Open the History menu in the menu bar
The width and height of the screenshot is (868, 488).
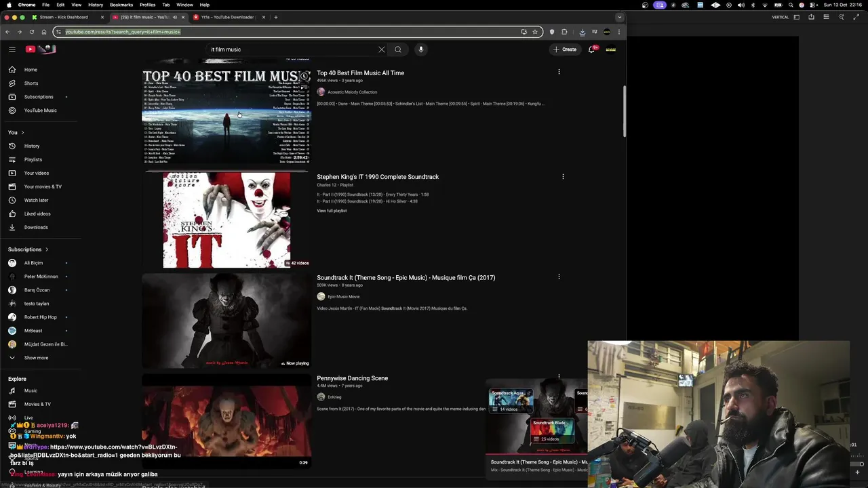[x=96, y=5]
